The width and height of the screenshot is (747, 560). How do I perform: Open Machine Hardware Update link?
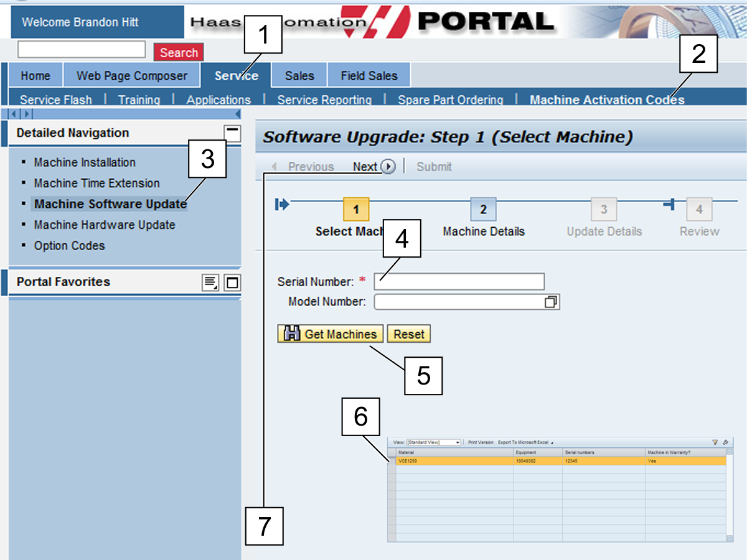pyautogui.click(x=105, y=225)
